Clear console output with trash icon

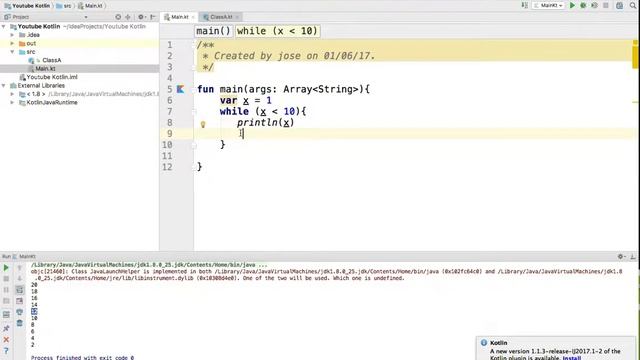(20, 323)
